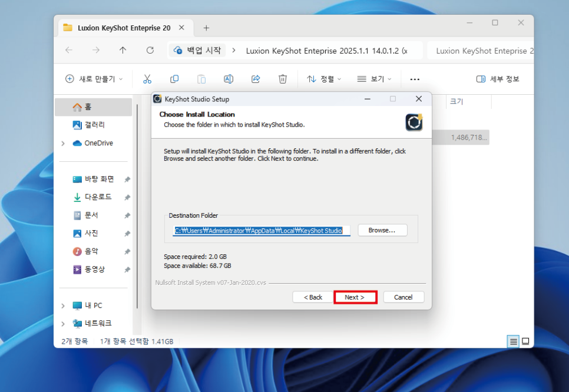The image size is (569, 392).
Task: Click 백업 시작 in address bar
Action: (197, 50)
